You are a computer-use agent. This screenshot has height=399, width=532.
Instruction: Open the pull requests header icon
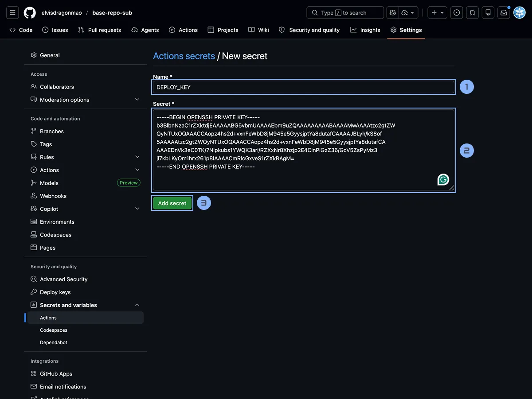[x=473, y=12]
